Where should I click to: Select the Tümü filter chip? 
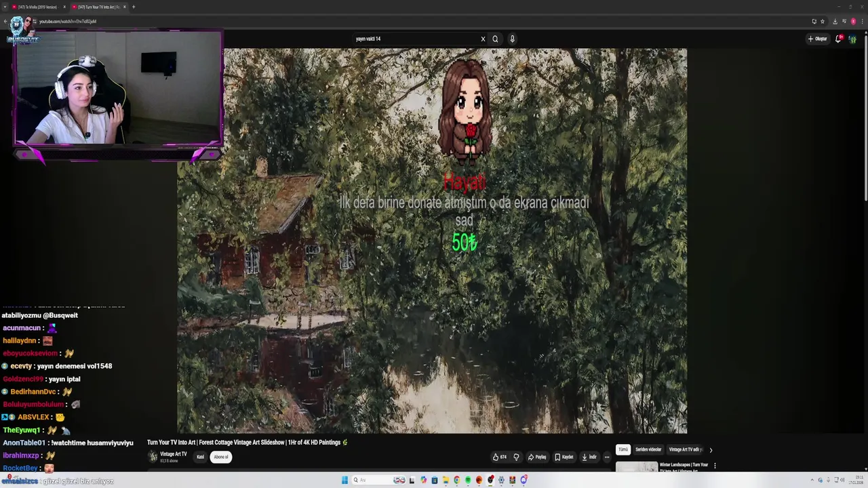click(x=623, y=449)
